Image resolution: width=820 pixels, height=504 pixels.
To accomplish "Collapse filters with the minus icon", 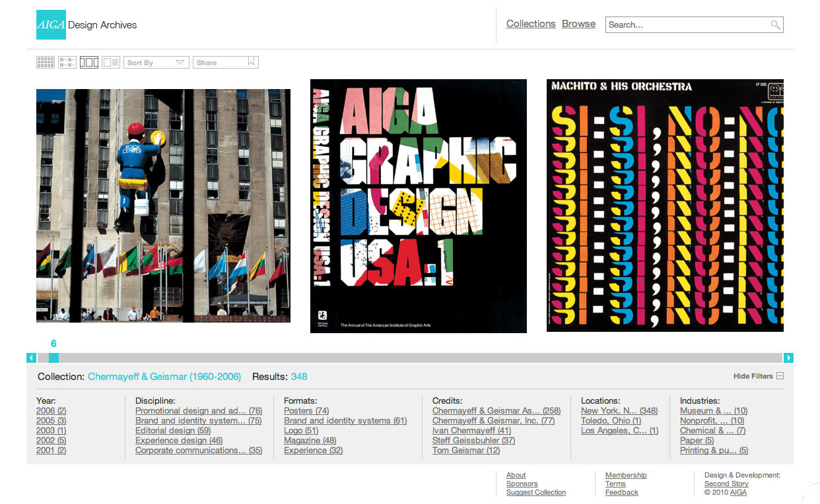I will click(780, 376).
